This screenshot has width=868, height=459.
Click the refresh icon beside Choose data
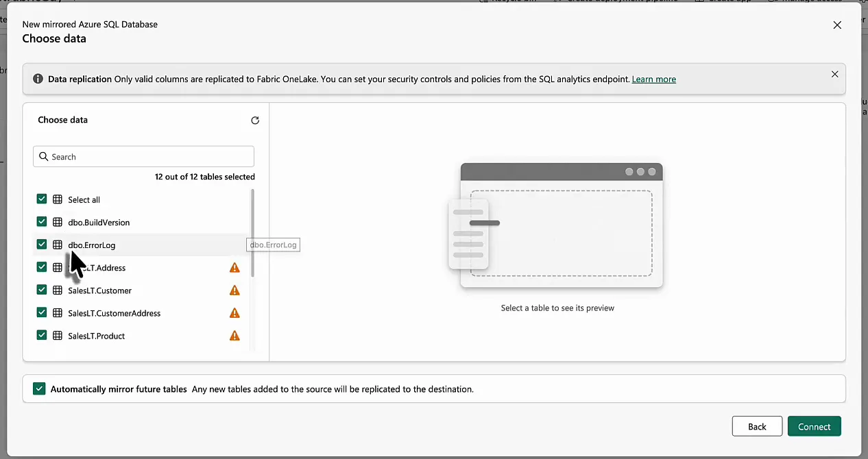point(255,121)
